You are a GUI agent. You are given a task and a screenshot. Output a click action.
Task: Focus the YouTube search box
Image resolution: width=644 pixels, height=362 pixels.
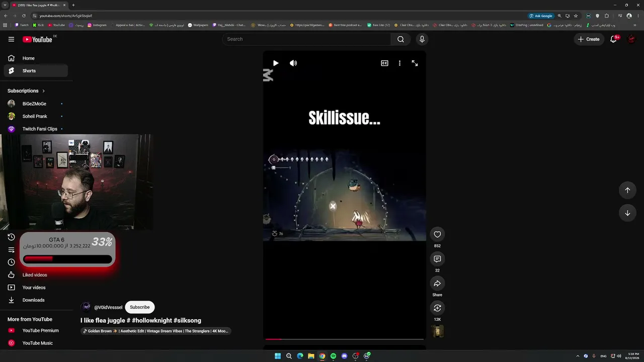point(306,39)
